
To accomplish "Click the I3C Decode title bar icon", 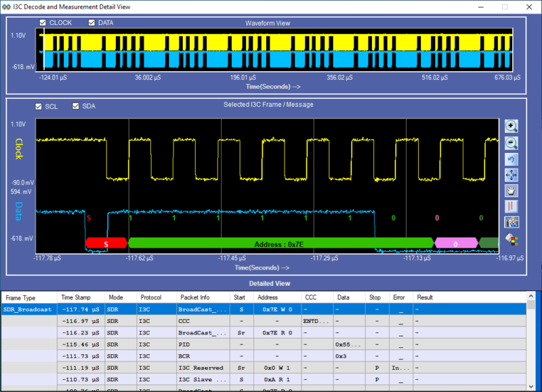I will (8, 6).
